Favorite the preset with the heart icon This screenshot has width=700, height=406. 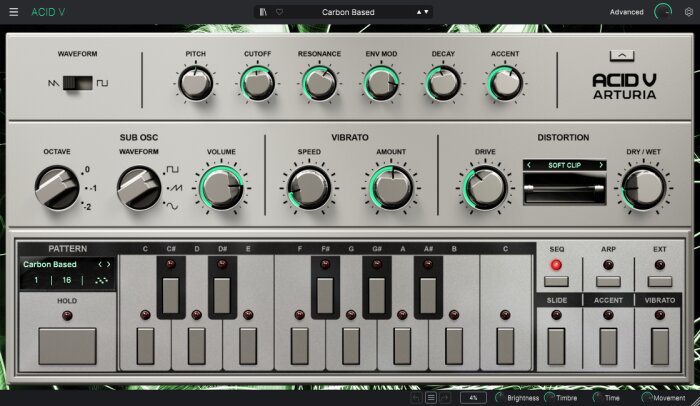279,12
